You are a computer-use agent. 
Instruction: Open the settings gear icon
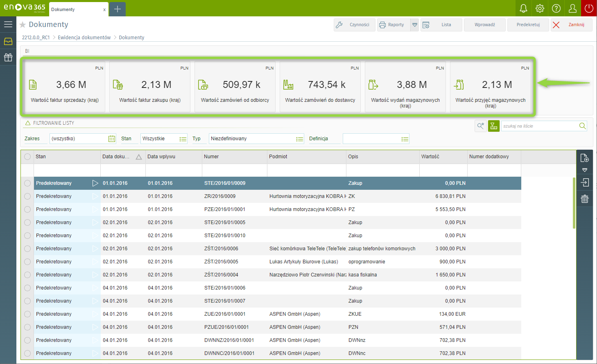pyautogui.click(x=540, y=8)
